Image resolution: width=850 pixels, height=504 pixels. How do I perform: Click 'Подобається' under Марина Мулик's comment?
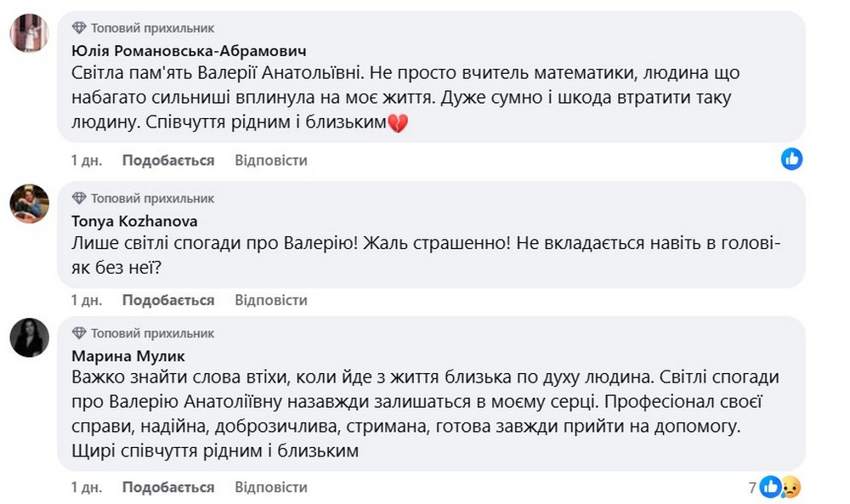[x=167, y=488]
